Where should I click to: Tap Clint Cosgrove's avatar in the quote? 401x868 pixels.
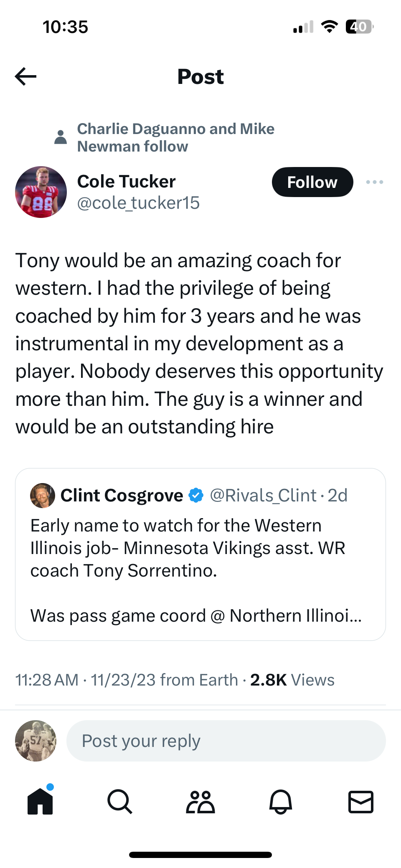(43, 496)
